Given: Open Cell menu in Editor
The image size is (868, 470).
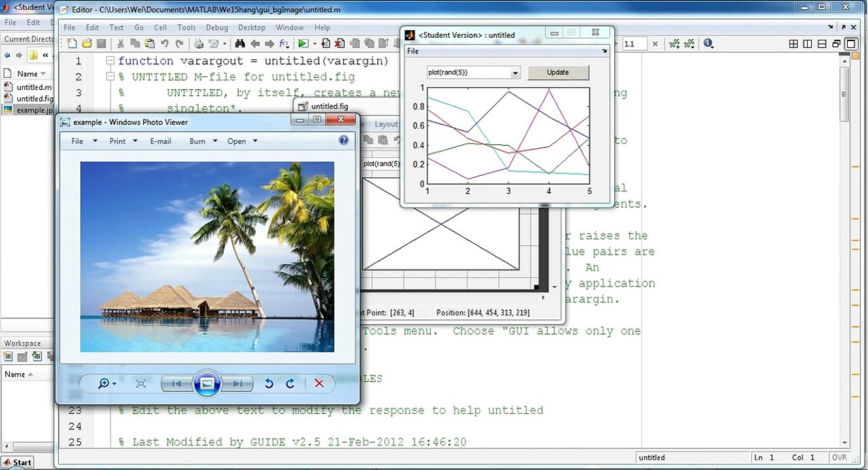Looking at the screenshot, I should tap(161, 27).
